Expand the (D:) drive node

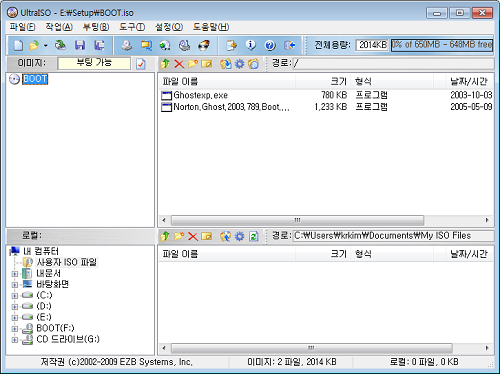tap(15, 307)
